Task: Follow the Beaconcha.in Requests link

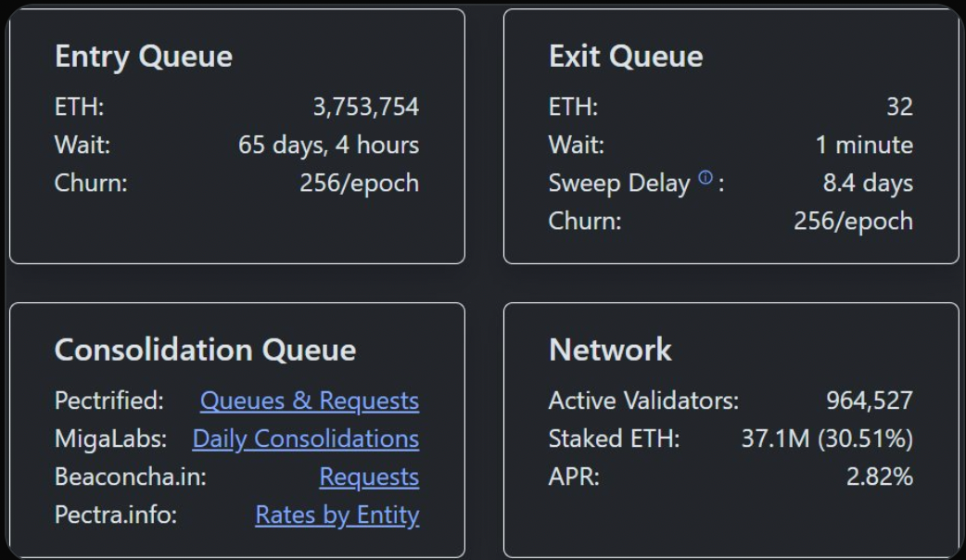Action: click(x=369, y=477)
